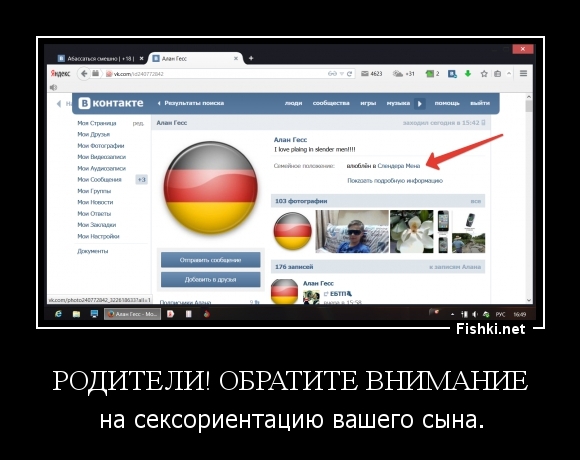
Task: Open the boy in sunglasses photo thumbnail
Action: [x=352, y=232]
